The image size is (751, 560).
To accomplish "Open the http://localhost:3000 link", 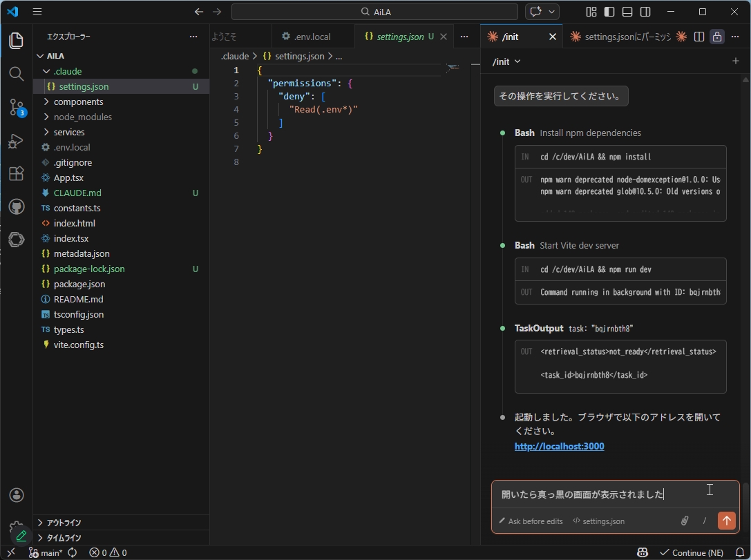I will 559,446.
